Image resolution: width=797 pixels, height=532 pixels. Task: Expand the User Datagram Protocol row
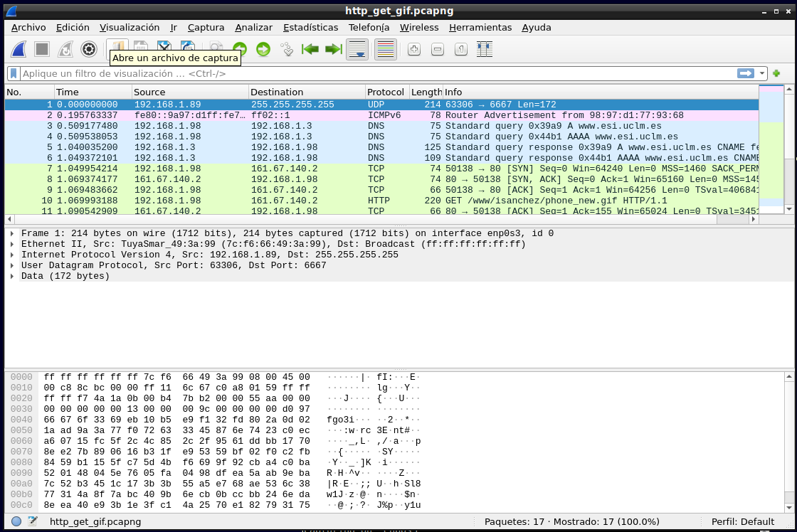coord(13,266)
